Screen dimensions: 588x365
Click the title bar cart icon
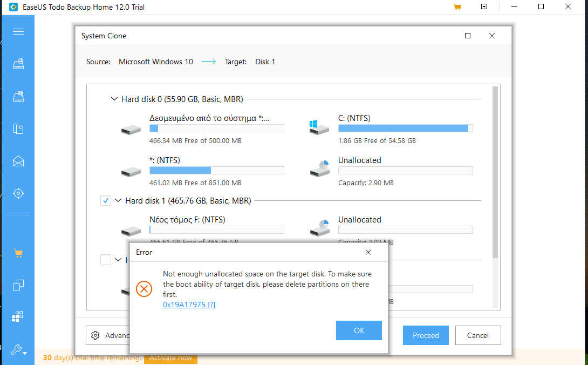[457, 7]
